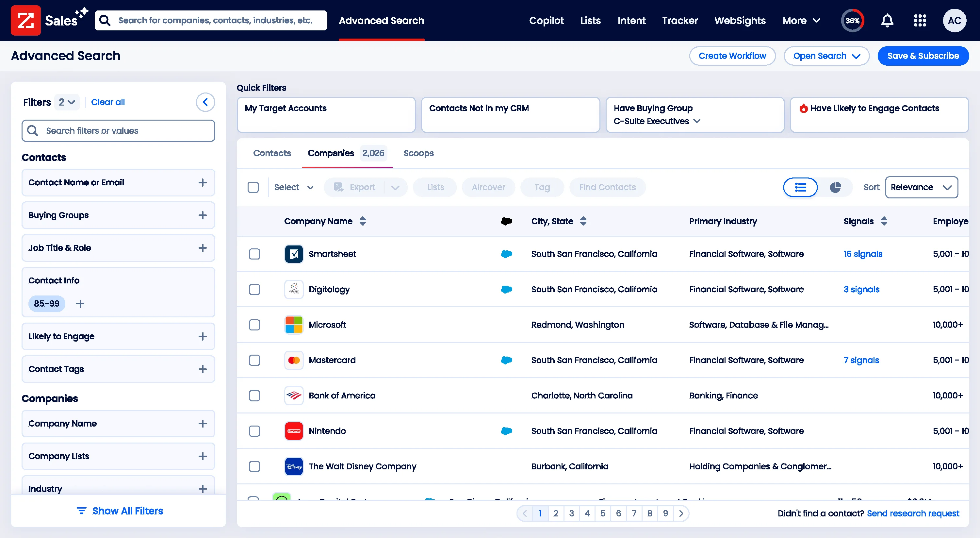The image size is (980, 538).
Task: Click the Export icon above results
Action: [x=338, y=187]
